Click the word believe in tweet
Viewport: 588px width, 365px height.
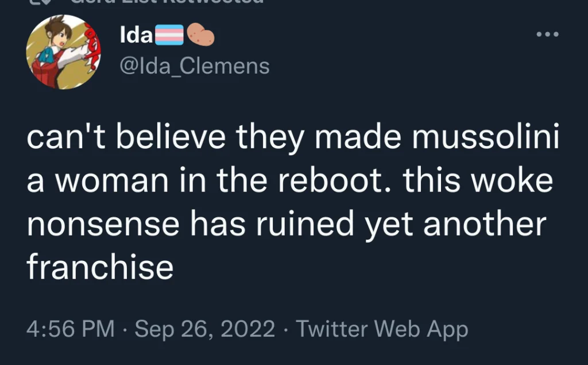[171, 137]
